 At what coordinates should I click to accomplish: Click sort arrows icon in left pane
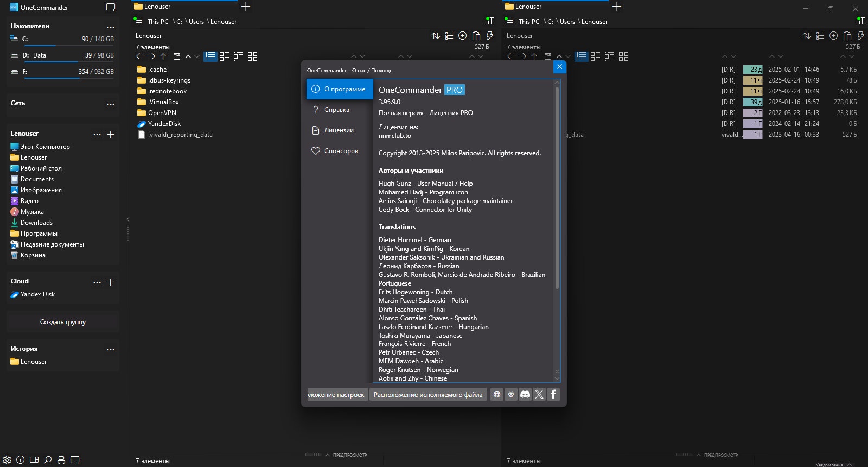pyautogui.click(x=436, y=36)
